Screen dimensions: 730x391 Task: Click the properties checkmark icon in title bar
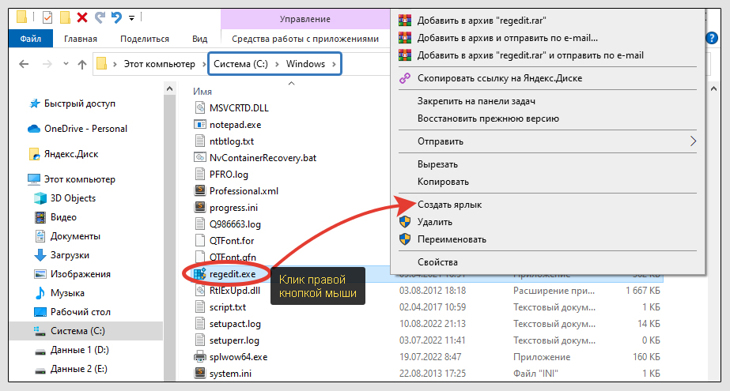pos(47,18)
